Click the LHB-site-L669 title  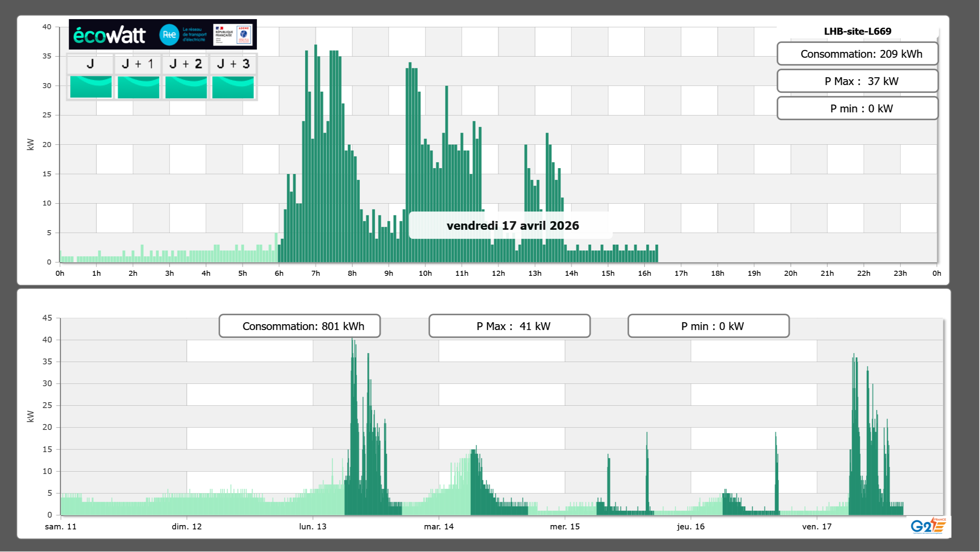click(857, 31)
